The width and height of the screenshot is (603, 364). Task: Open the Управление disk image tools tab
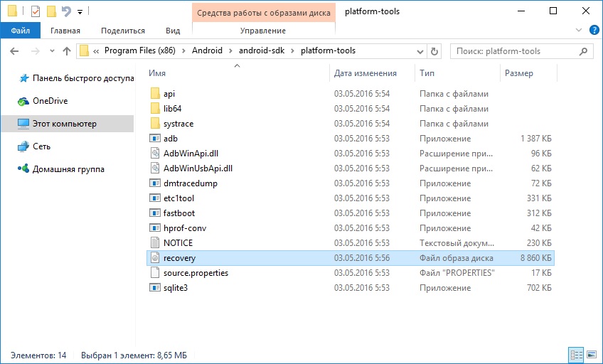pyautogui.click(x=262, y=31)
